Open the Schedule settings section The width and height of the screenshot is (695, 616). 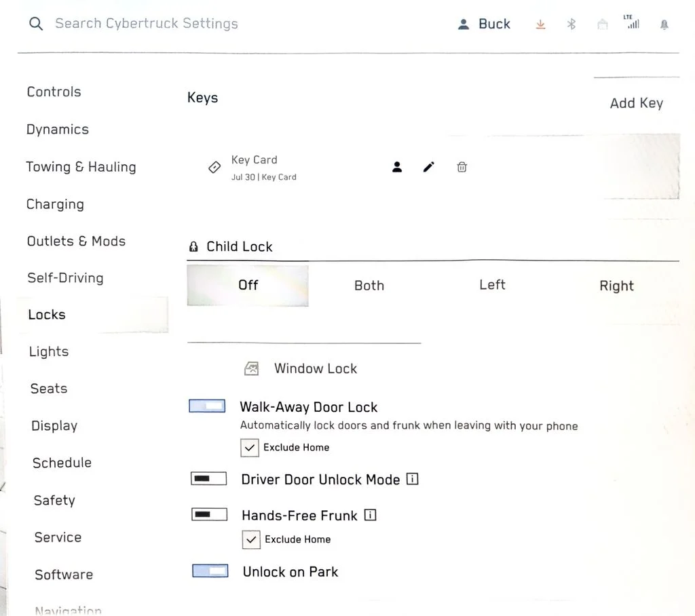62,463
